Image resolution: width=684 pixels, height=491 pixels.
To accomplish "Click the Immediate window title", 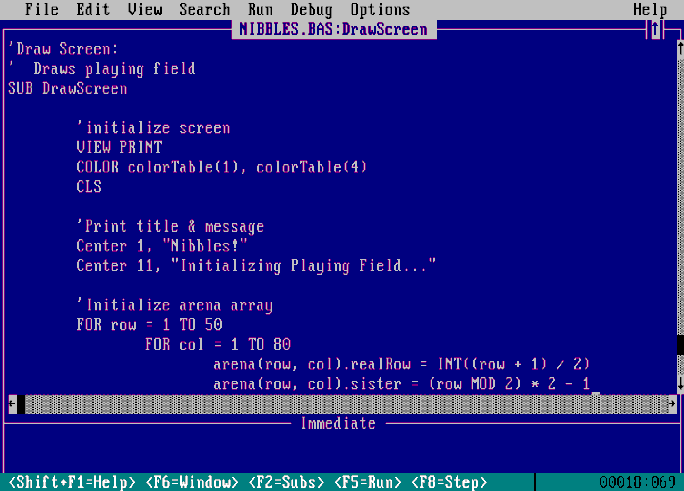I will (x=338, y=423).
